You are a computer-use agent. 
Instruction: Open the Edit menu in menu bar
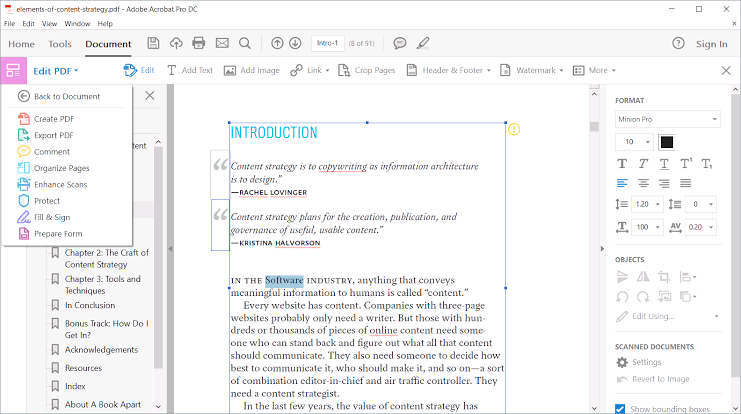(28, 24)
